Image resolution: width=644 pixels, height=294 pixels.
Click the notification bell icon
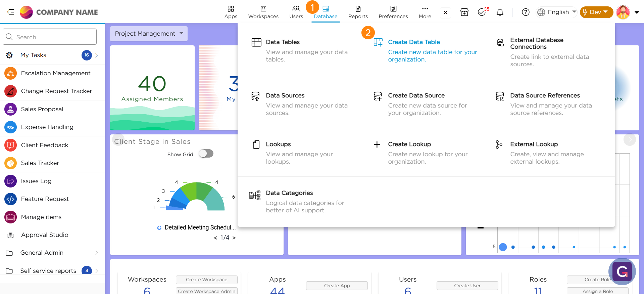pos(500,12)
